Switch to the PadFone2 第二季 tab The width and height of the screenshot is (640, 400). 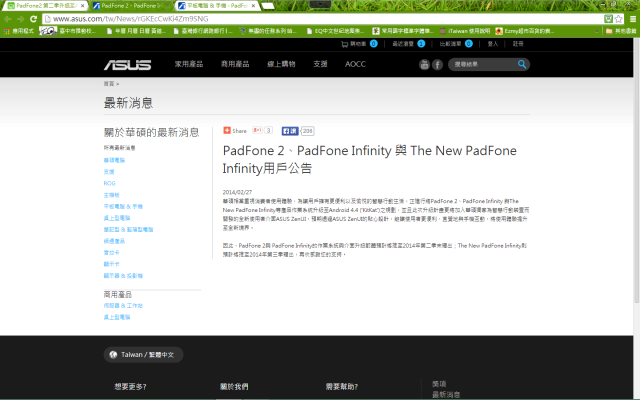(45, 6)
